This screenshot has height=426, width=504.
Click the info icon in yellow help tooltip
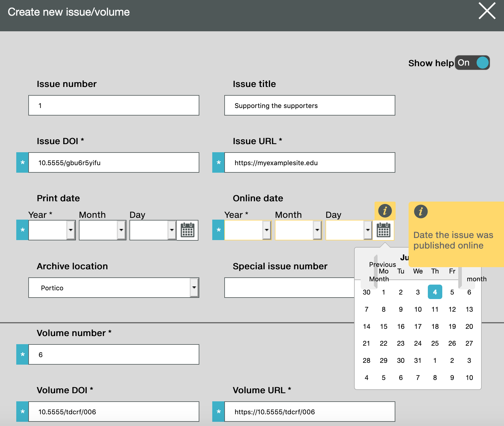pyautogui.click(x=421, y=211)
